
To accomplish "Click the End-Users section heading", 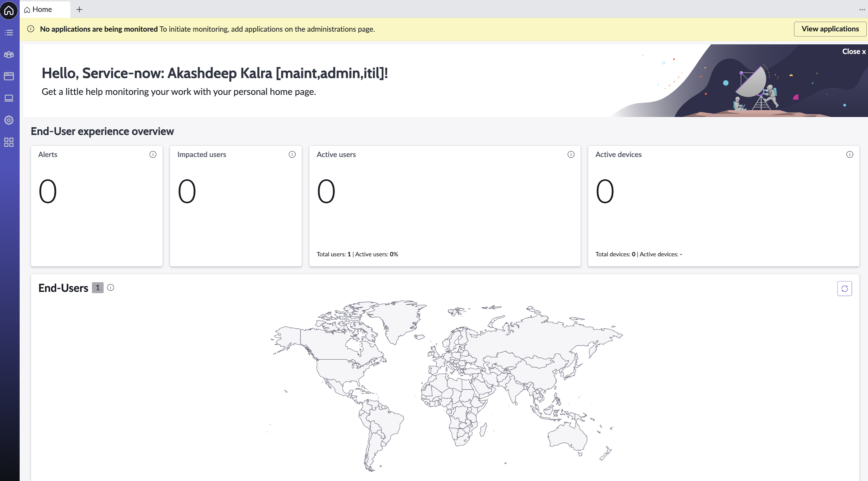I will point(63,288).
